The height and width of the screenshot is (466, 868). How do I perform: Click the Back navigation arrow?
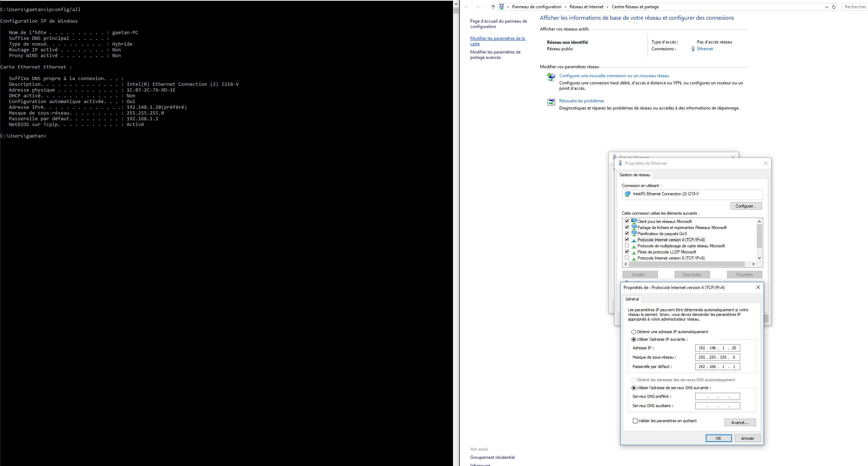pyautogui.click(x=467, y=7)
